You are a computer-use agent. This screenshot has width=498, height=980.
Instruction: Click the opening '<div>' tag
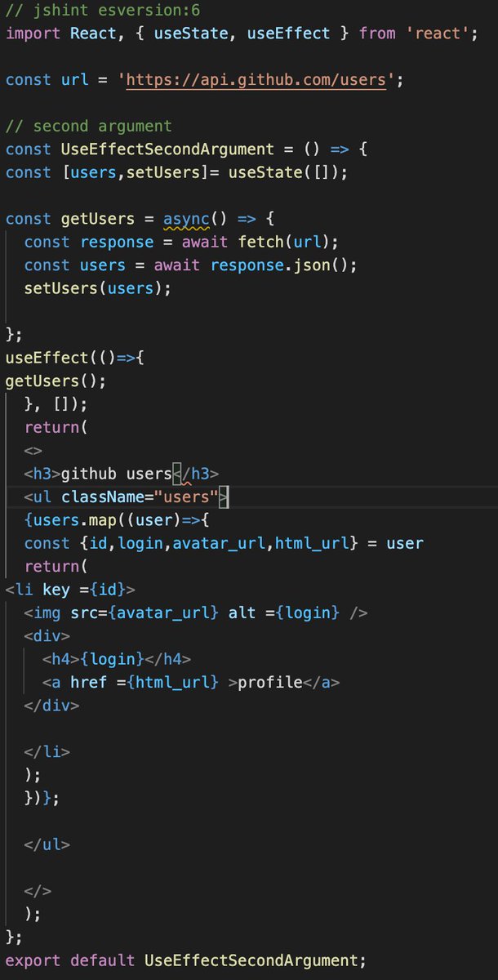click(47, 635)
